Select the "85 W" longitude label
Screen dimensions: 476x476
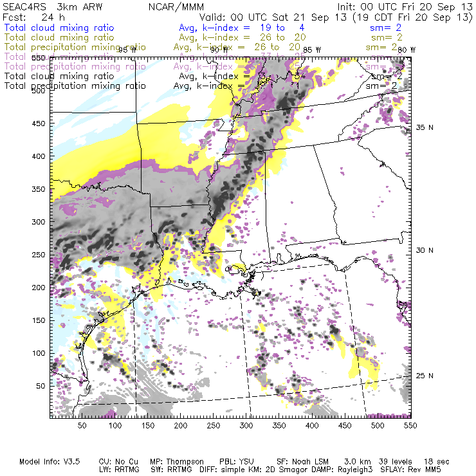(312, 50)
